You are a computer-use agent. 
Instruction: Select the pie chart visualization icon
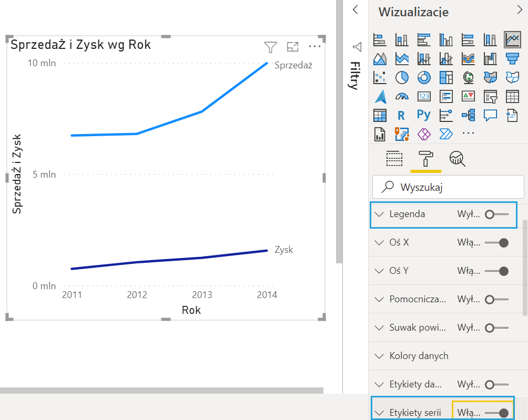[x=402, y=77]
